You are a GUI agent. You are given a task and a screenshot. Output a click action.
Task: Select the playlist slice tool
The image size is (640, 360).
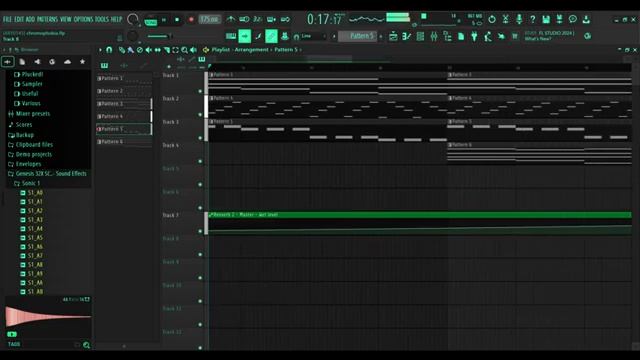167,50
